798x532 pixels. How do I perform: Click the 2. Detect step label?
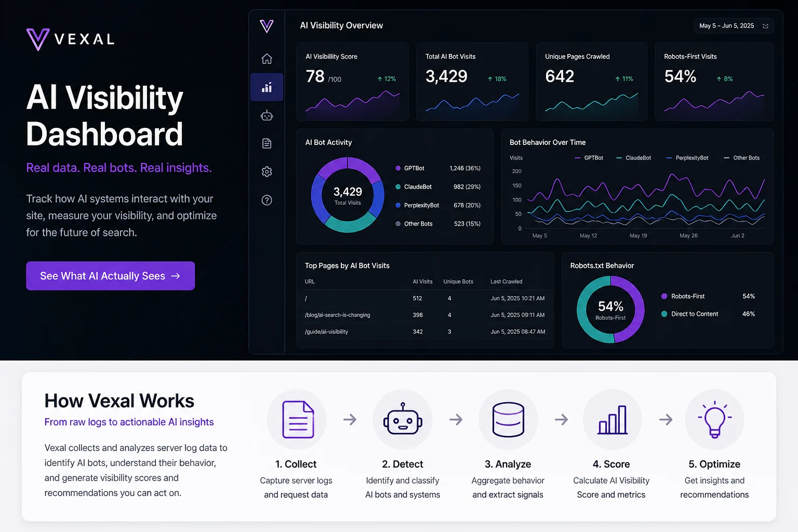403,464
